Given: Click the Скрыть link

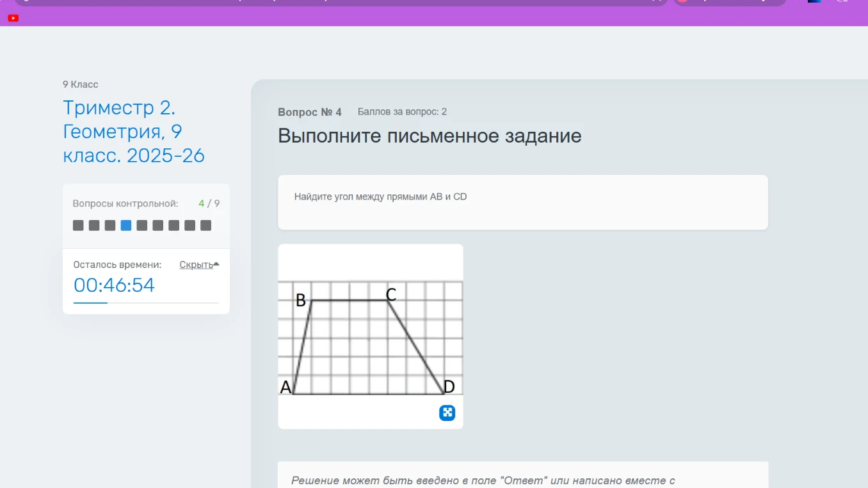Looking at the screenshot, I should [x=196, y=265].
